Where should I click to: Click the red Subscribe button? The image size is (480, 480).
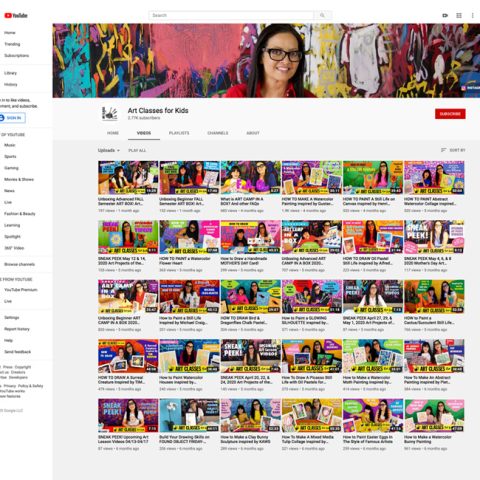point(450,114)
